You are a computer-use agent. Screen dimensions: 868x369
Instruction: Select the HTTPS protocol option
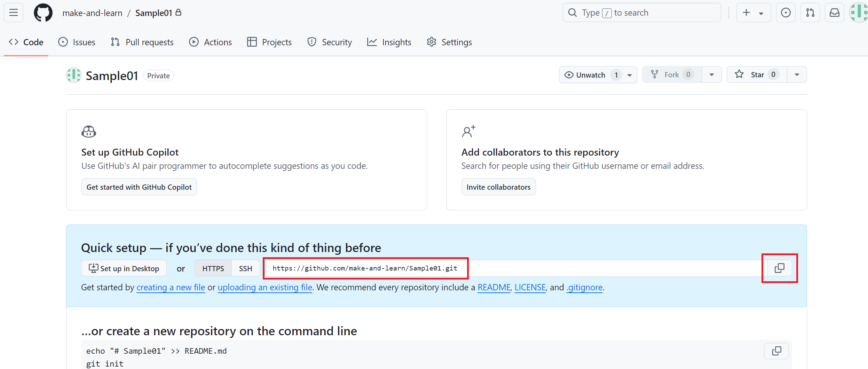(x=213, y=268)
